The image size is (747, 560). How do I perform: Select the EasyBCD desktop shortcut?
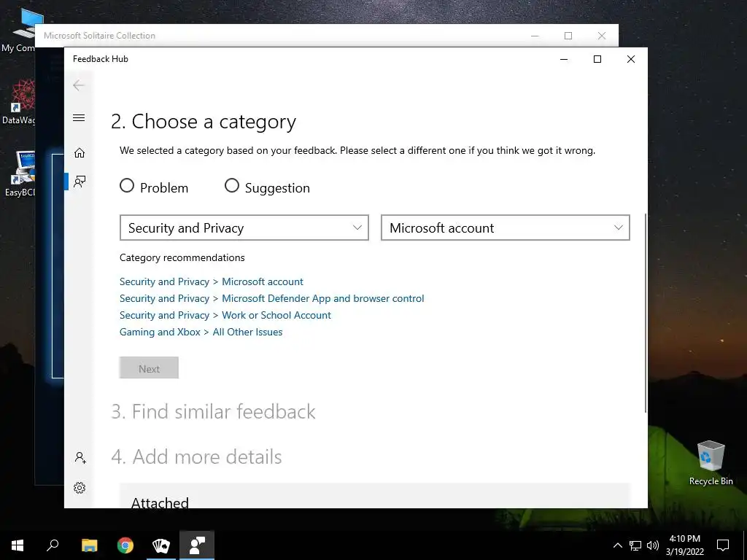[19, 174]
